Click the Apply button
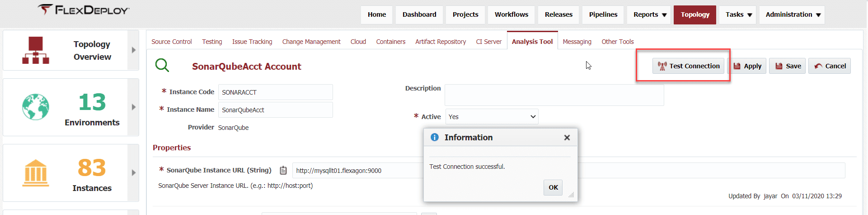This screenshot has height=215, width=868. (x=747, y=66)
